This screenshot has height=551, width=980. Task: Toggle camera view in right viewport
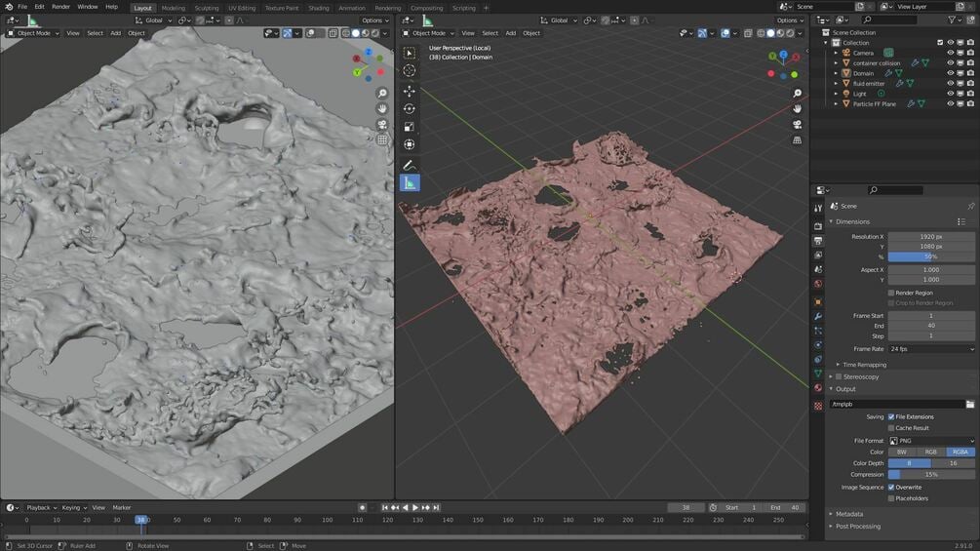click(797, 124)
